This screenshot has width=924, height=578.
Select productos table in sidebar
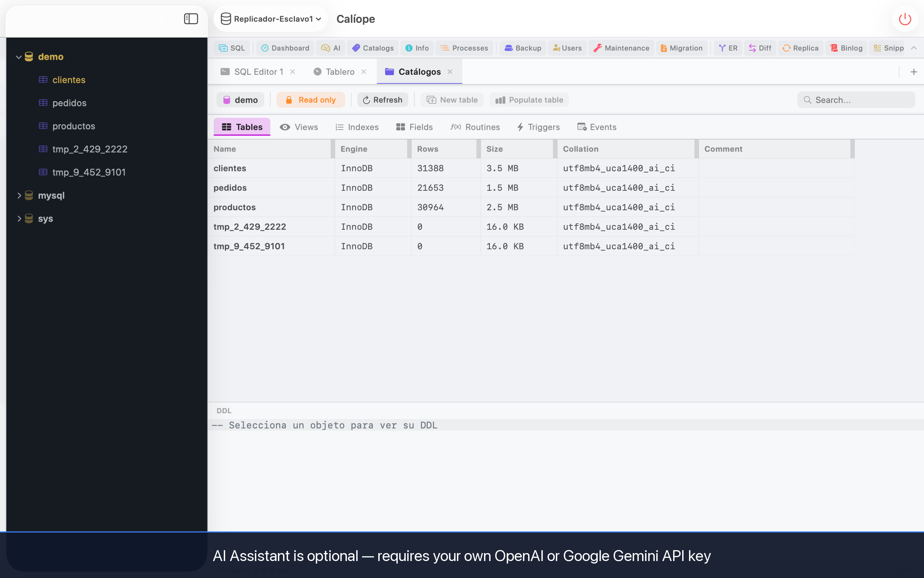click(74, 126)
